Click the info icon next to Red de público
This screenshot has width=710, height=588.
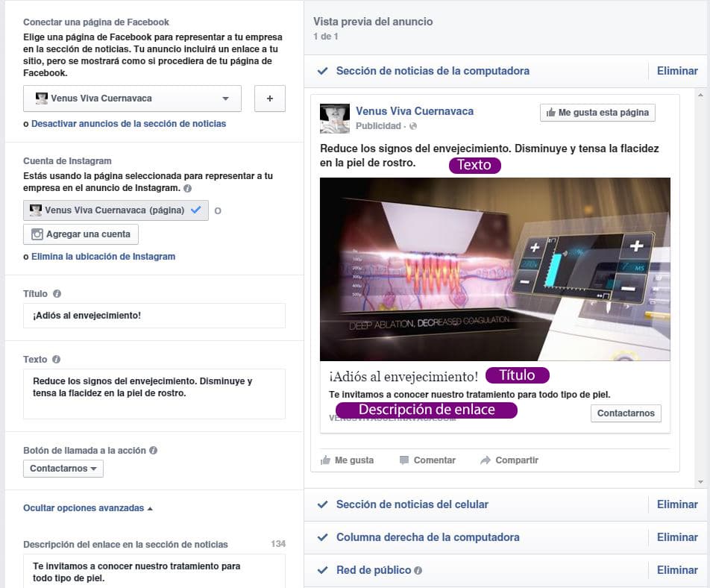coord(418,571)
